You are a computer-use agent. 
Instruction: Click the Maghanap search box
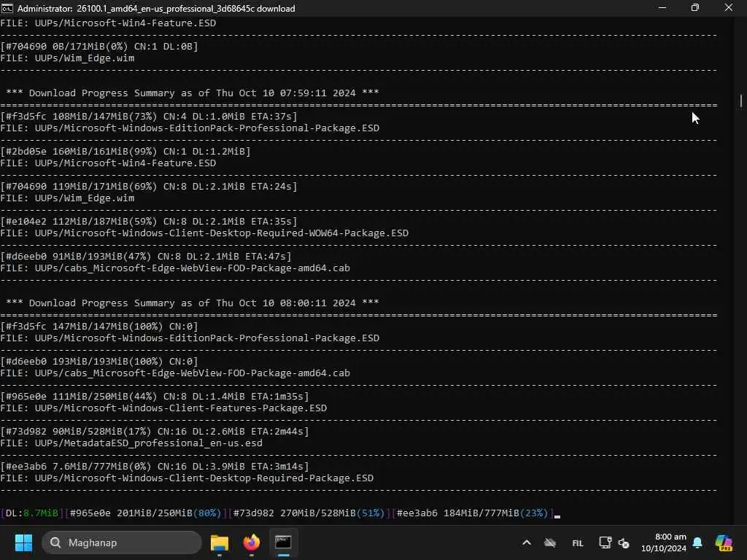(x=122, y=542)
